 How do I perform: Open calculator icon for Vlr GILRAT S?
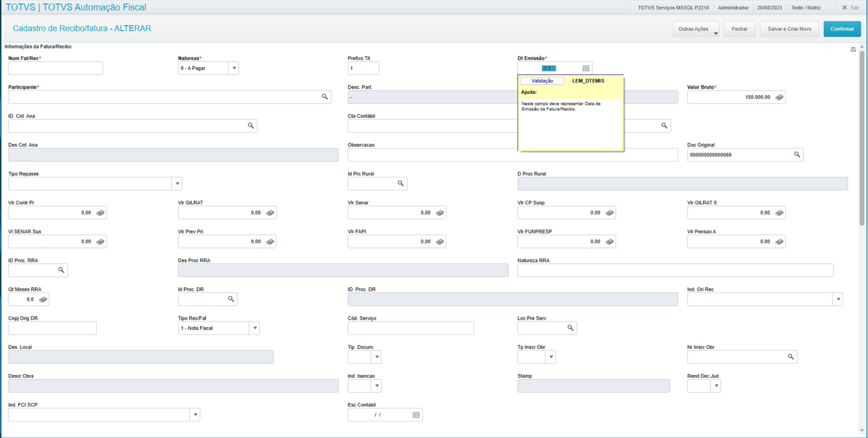point(780,212)
